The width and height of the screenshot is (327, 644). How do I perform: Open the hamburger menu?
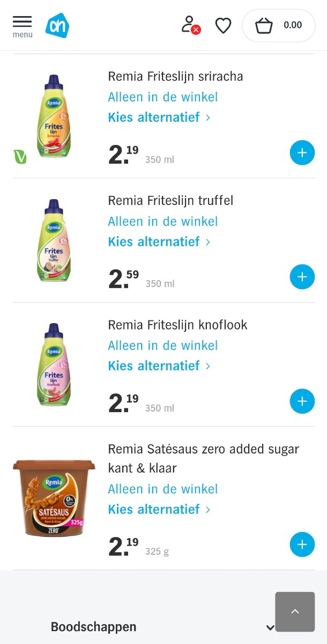point(22,25)
